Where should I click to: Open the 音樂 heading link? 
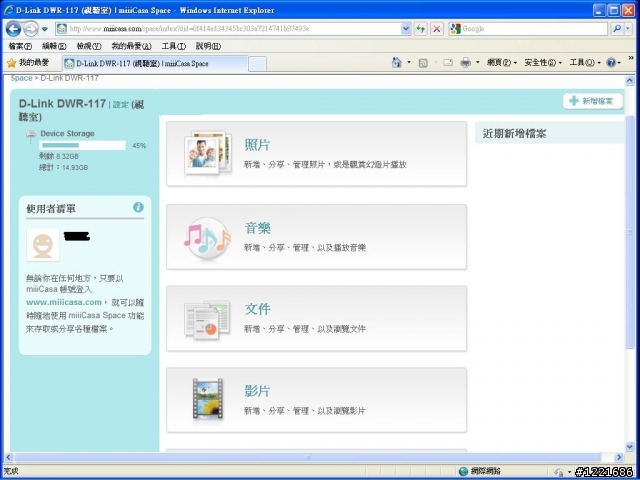click(x=258, y=228)
